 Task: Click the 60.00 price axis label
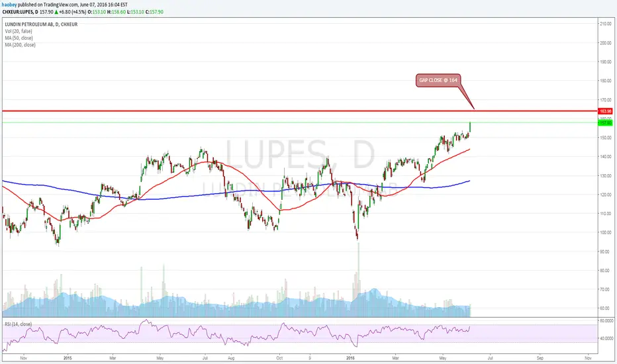[606, 308]
